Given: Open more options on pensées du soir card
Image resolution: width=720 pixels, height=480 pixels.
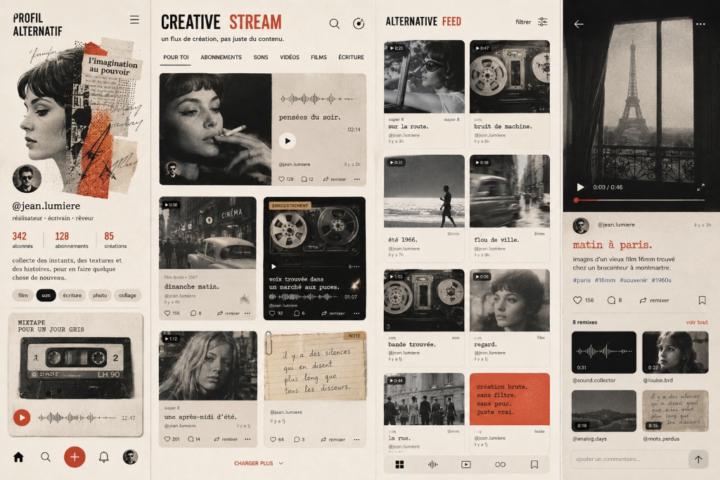Looking at the screenshot, I should pyautogui.click(x=357, y=179).
